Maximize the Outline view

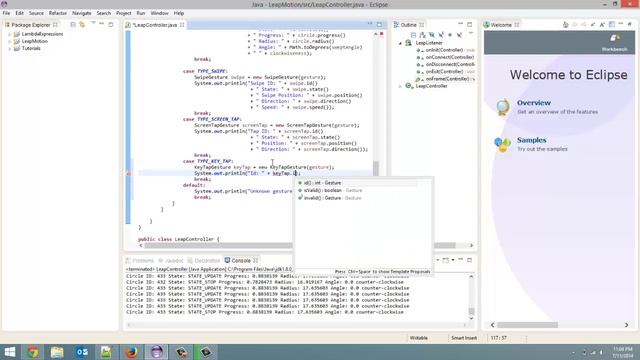click(469, 24)
